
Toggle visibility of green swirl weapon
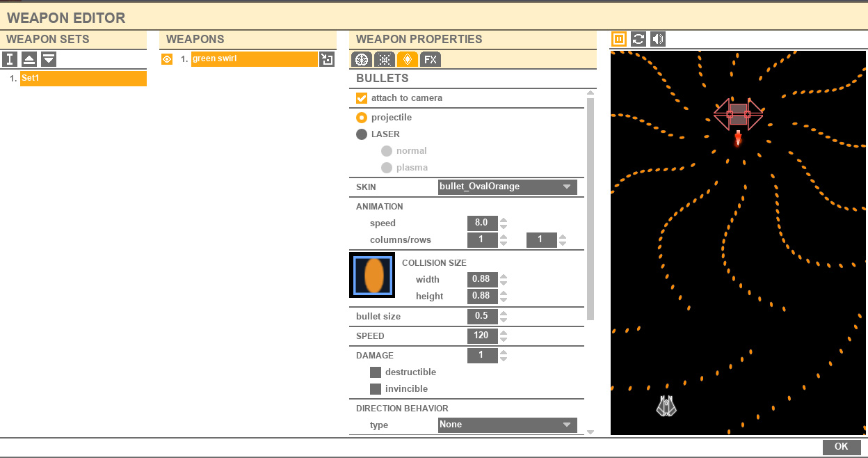click(x=167, y=59)
